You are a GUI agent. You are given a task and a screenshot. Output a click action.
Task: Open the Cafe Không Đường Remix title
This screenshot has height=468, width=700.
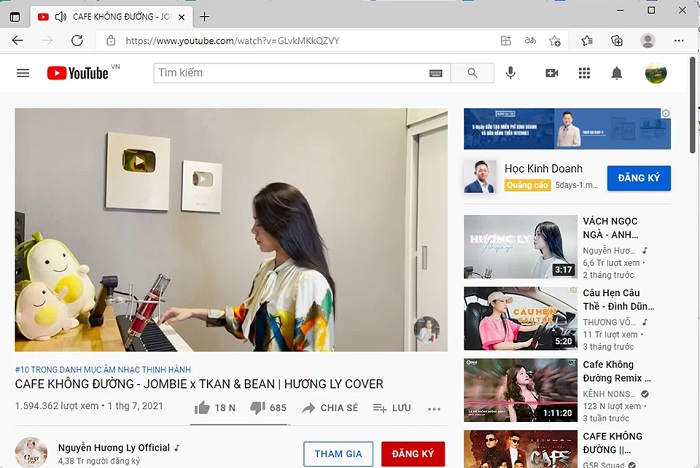point(617,371)
